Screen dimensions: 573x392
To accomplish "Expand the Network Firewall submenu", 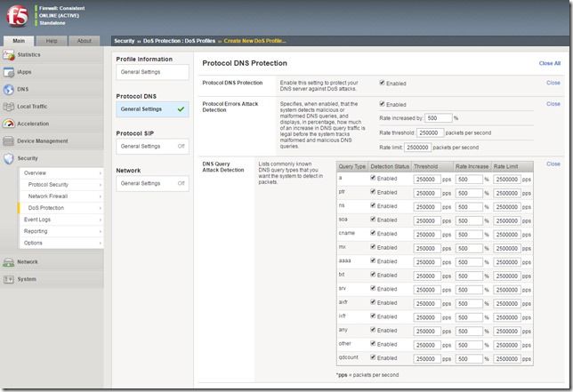I will click(100, 196).
